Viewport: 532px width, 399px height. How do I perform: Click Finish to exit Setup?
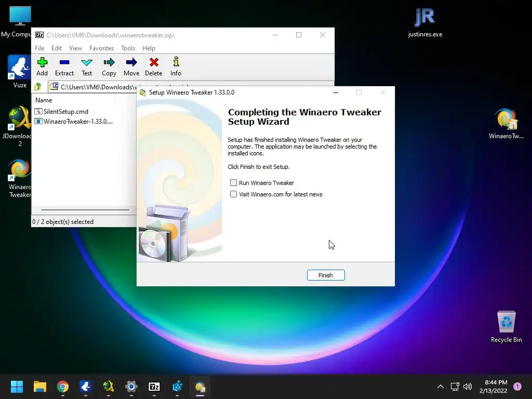tap(326, 275)
